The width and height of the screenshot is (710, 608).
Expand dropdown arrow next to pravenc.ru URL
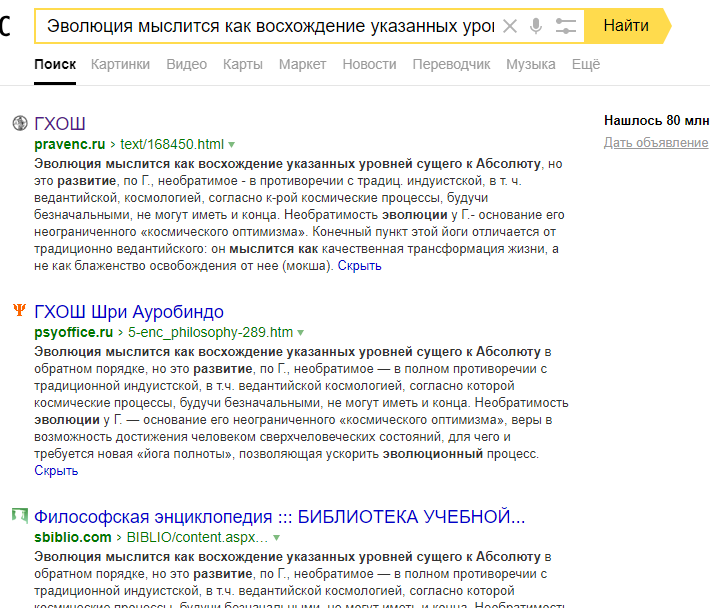pyautogui.click(x=231, y=145)
